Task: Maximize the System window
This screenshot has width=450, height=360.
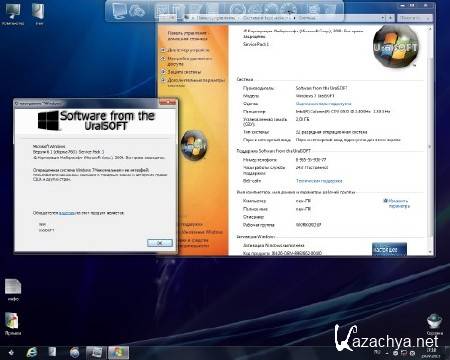Action: pos(412,6)
